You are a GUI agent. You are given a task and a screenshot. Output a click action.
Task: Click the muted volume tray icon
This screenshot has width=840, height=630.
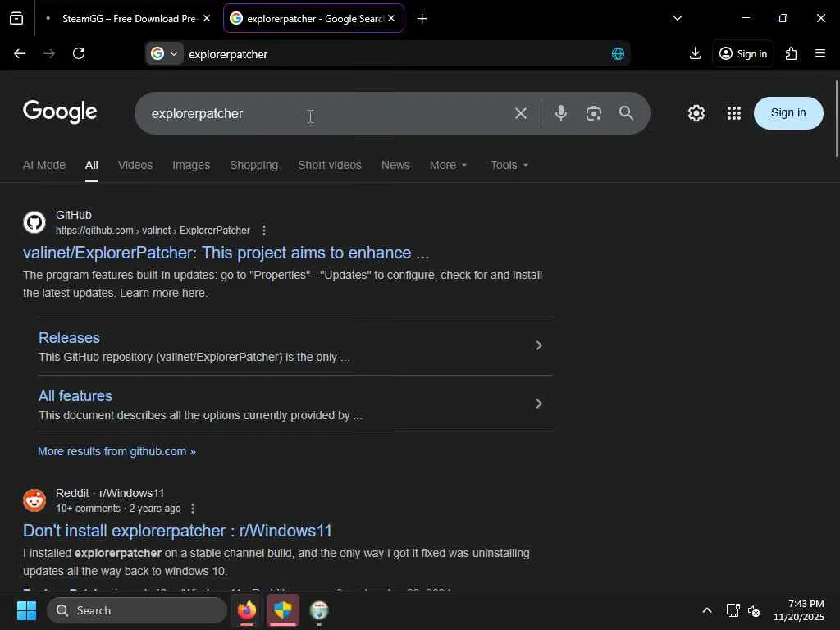pos(754,610)
